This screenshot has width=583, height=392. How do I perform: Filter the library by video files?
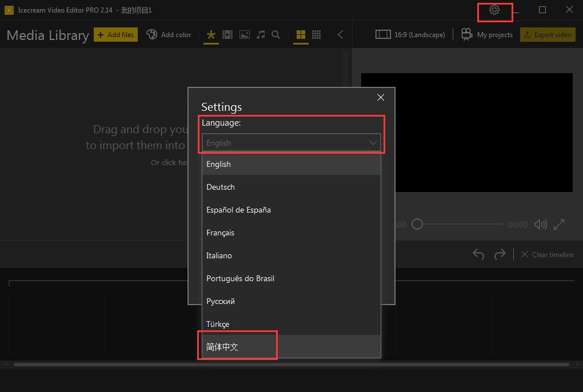coord(227,35)
